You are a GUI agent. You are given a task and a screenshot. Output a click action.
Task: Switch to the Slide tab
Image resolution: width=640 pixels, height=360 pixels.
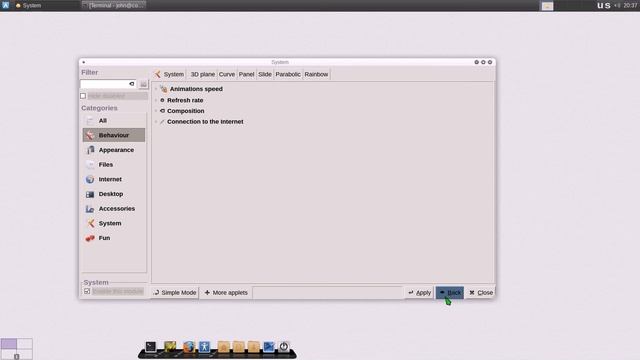click(x=265, y=74)
